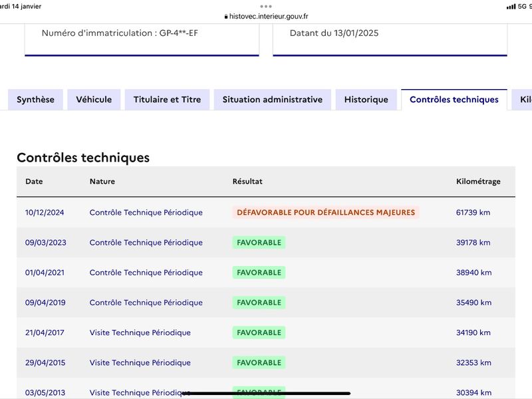Click FAVORABLE badge in the 01/04/2021 row
532x399 pixels.
click(259, 273)
